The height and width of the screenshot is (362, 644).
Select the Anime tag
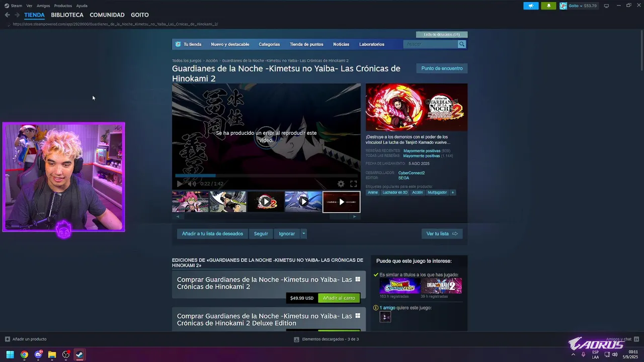(373, 193)
